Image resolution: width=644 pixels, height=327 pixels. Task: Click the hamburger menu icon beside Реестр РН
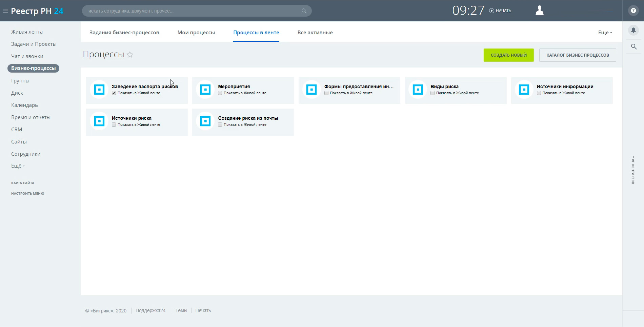point(5,11)
